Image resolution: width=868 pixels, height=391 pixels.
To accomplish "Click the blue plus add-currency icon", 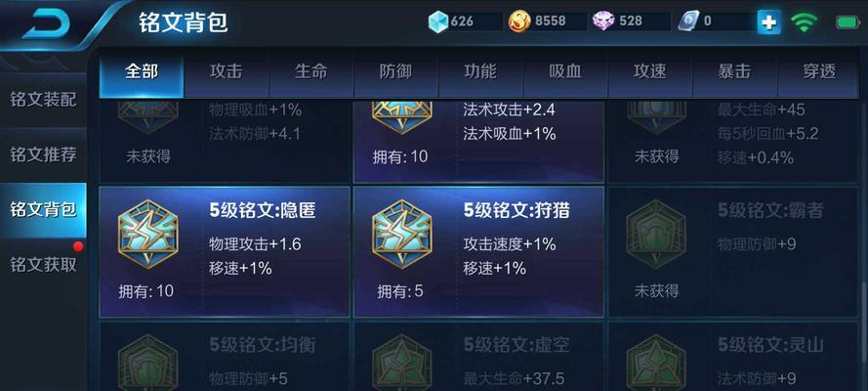I will point(769,22).
